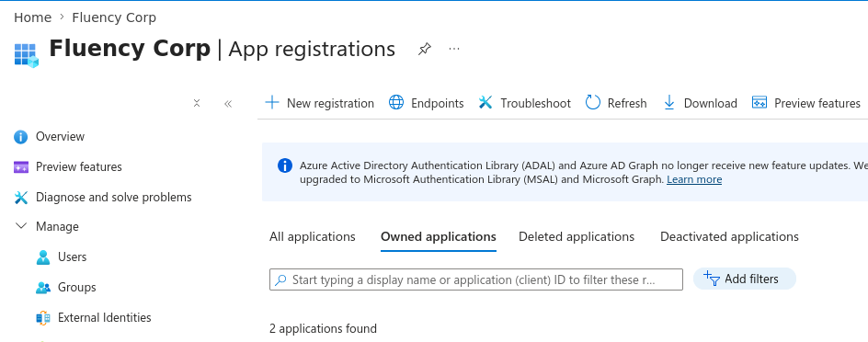Pin this page with the pin icon
Image resolution: width=868 pixels, height=342 pixels.
(424, 50)
